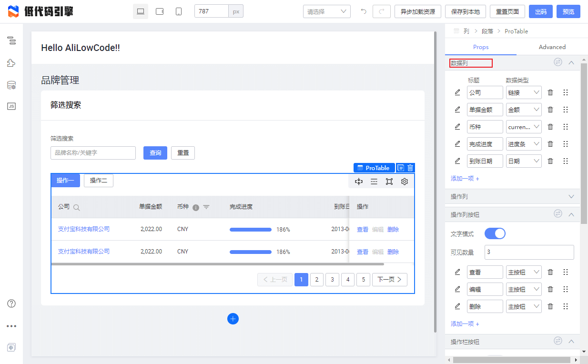Copy the selected ProTable component
588x364 pixels.
coord(401,168)
